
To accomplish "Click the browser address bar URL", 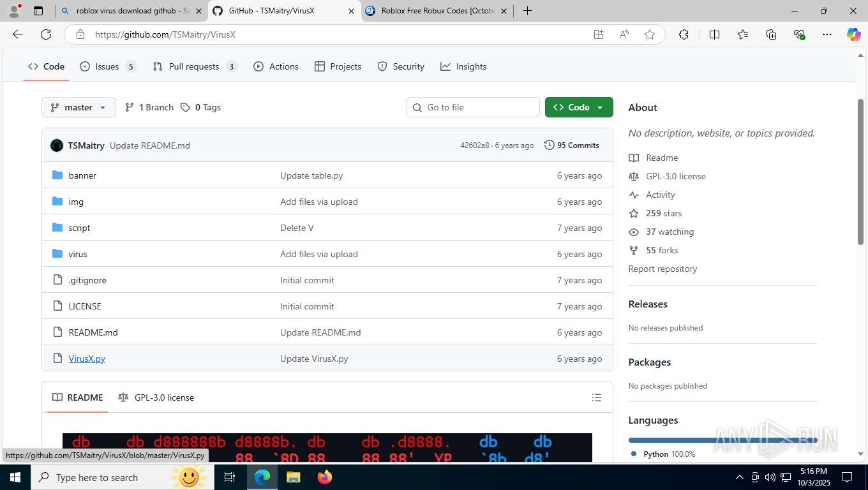I will 165,34.
